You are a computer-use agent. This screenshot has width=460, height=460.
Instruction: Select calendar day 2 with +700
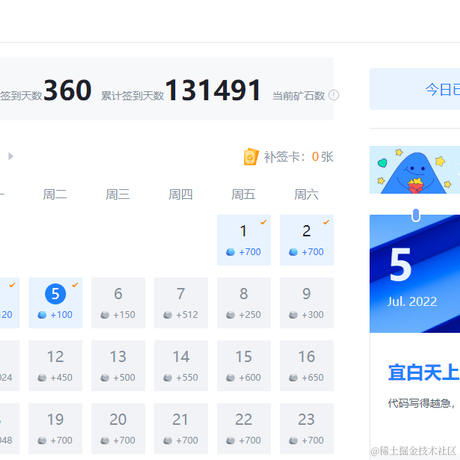307,240
